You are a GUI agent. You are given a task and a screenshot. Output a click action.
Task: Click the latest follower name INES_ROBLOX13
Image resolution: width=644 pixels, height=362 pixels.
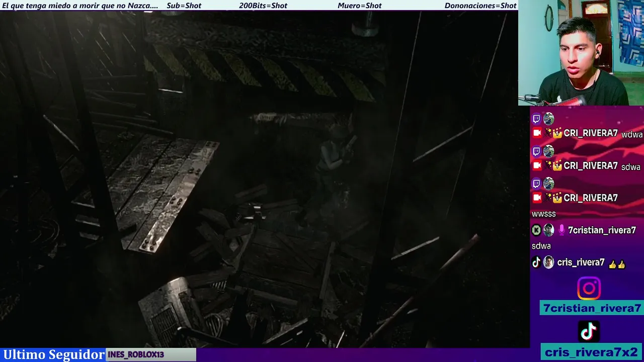(x=136, y=354)
